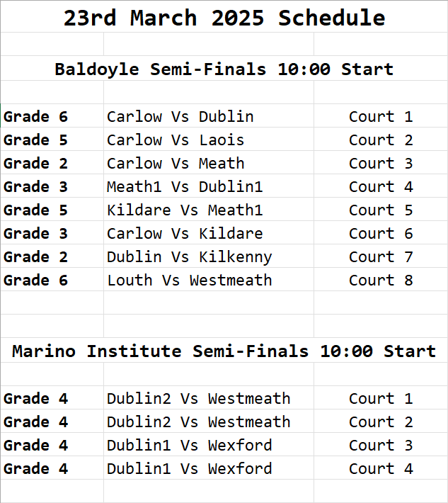Click Grade 6 cell beside Carlow Vs Dublin

coord(36,116)
